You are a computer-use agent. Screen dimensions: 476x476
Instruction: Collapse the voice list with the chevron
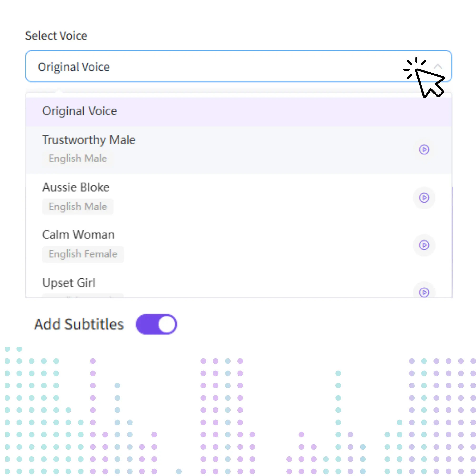pos(438,66)
